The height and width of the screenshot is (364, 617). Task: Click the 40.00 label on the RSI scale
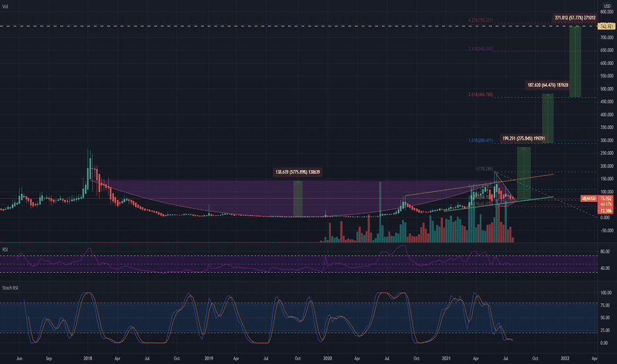[605, 269]
